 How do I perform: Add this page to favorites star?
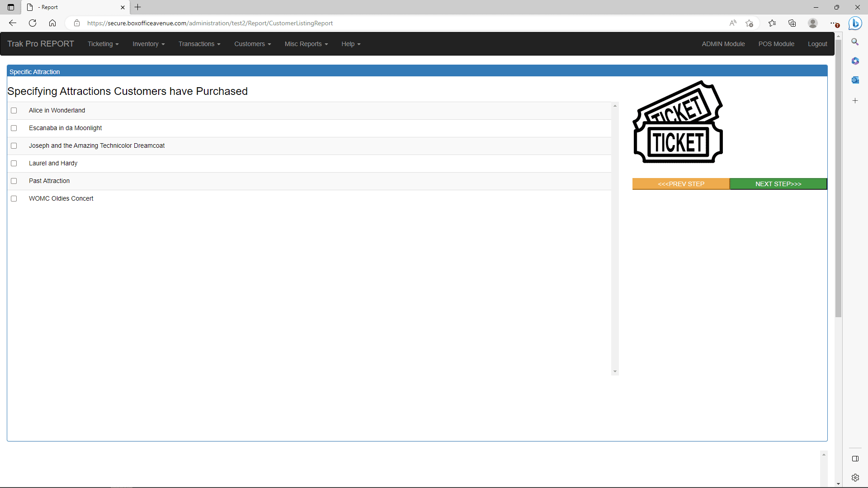(749, 23)
